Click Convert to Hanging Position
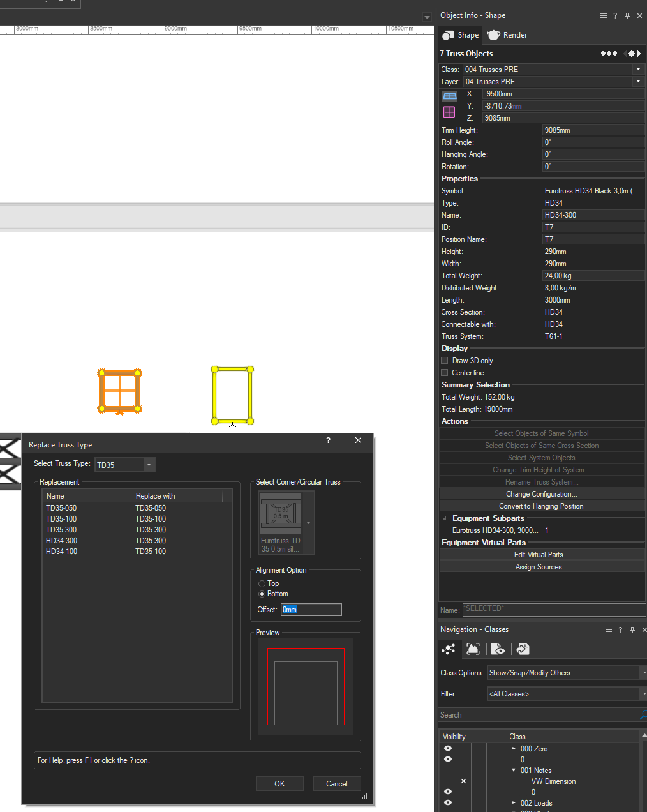This screenshot has height=812, width=647. click(541, 506)
